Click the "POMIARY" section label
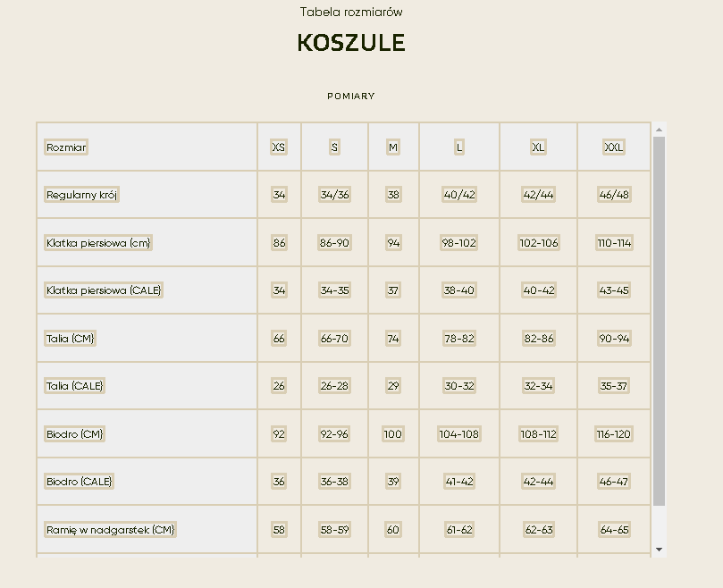Screen dimensions: 723x588 click(351, 96)
